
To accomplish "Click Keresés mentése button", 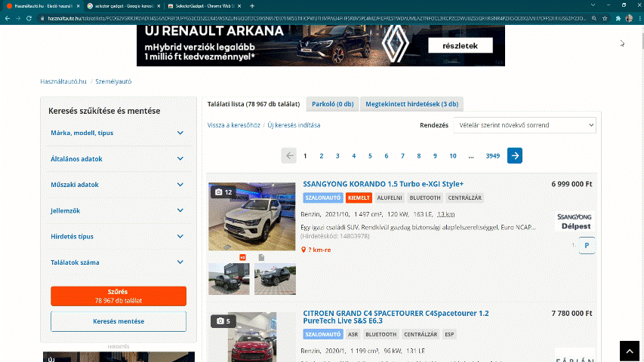I will (x=119, y=321).
